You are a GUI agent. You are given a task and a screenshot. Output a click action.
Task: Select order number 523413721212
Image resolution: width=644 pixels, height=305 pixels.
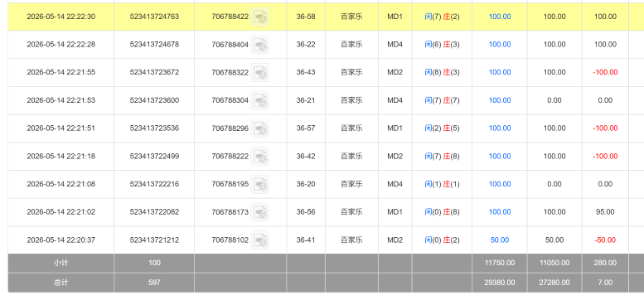[154, 240]
